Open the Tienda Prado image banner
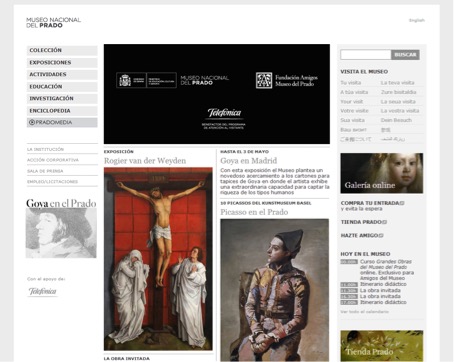The image size is (454, 362). pyautogui.click(x=382, y=346)
